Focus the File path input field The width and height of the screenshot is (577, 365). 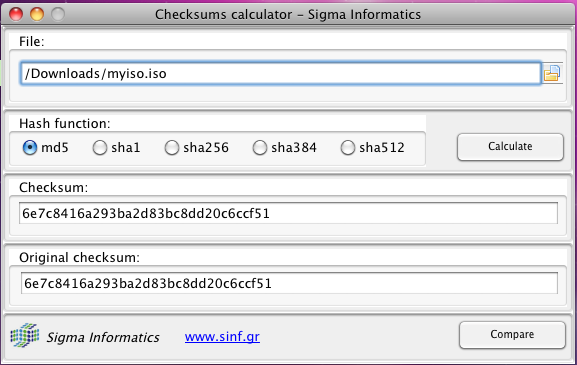[281, 73]
